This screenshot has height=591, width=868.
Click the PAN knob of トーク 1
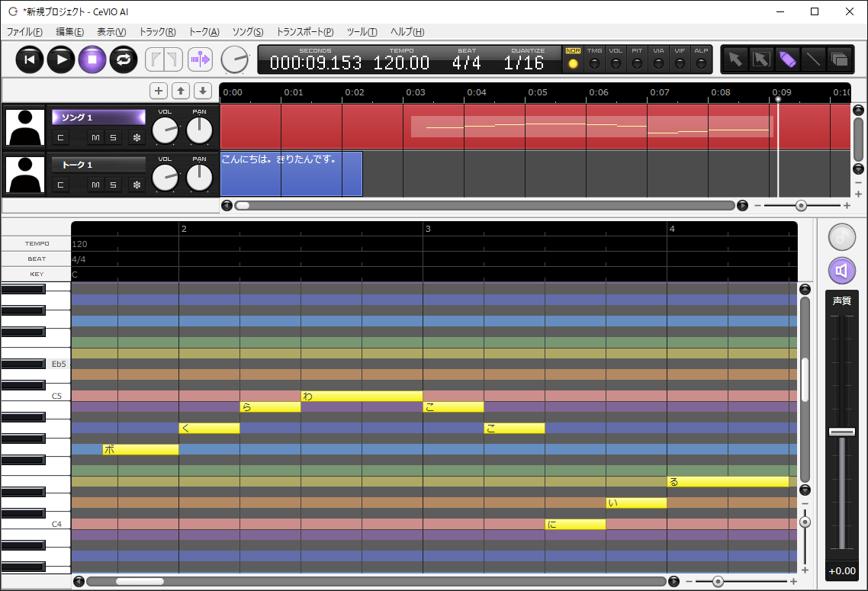pos(199,178)
